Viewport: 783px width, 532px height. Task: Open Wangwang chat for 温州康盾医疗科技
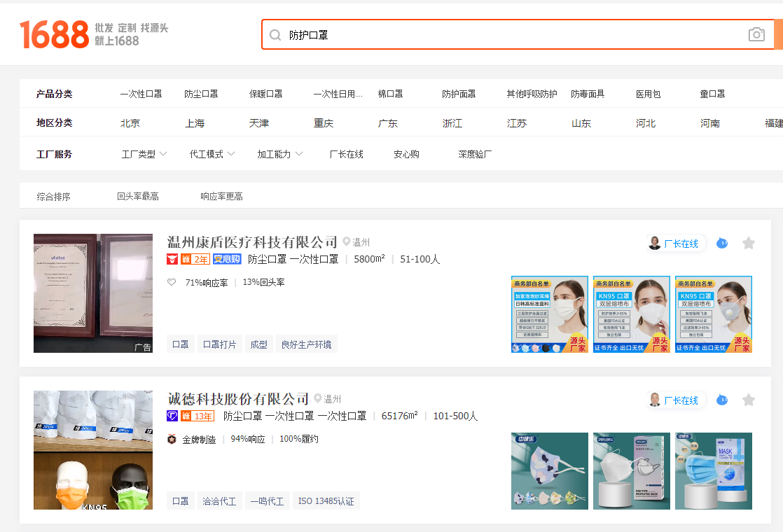[x=722, y=243]
